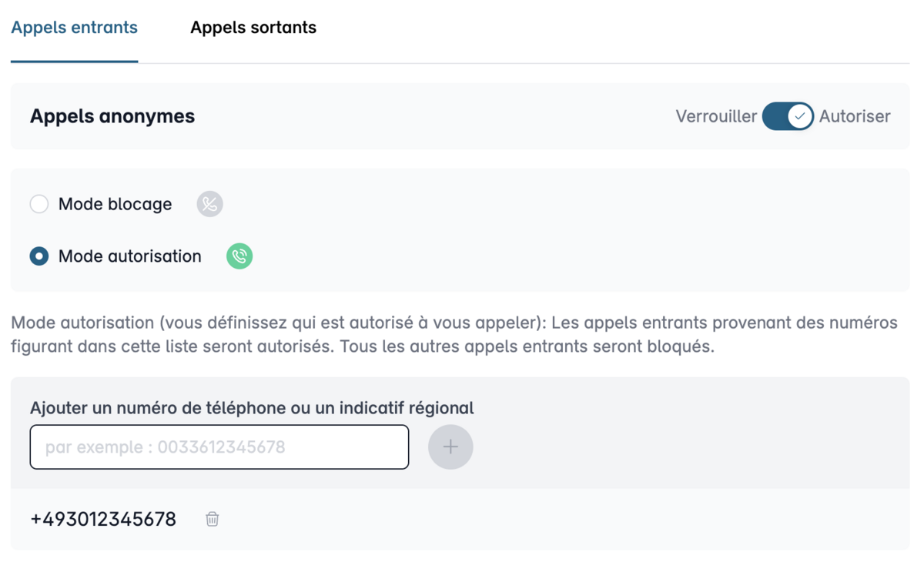Screen dimensions: 924x562
Task: Click the Autoriser label beside the switch
Action: click(855, 116)
